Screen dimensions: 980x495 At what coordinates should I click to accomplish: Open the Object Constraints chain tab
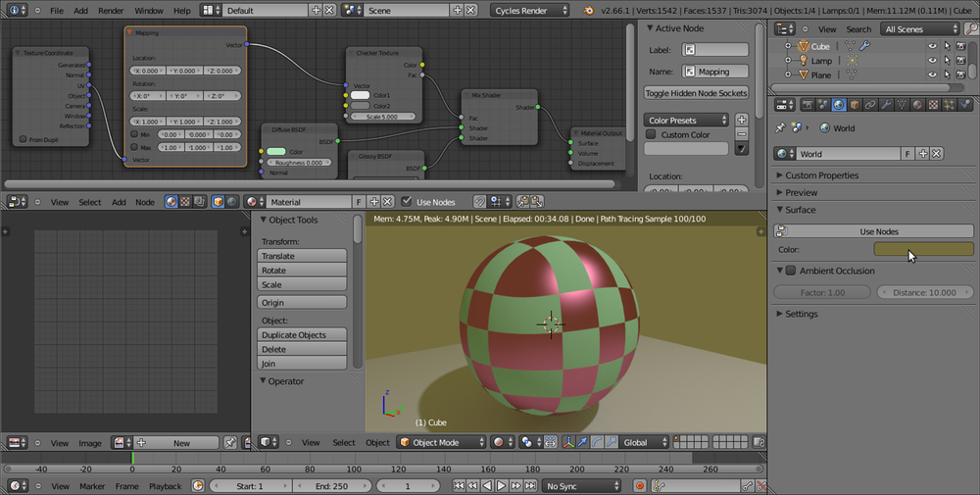(x=869, y=105)
